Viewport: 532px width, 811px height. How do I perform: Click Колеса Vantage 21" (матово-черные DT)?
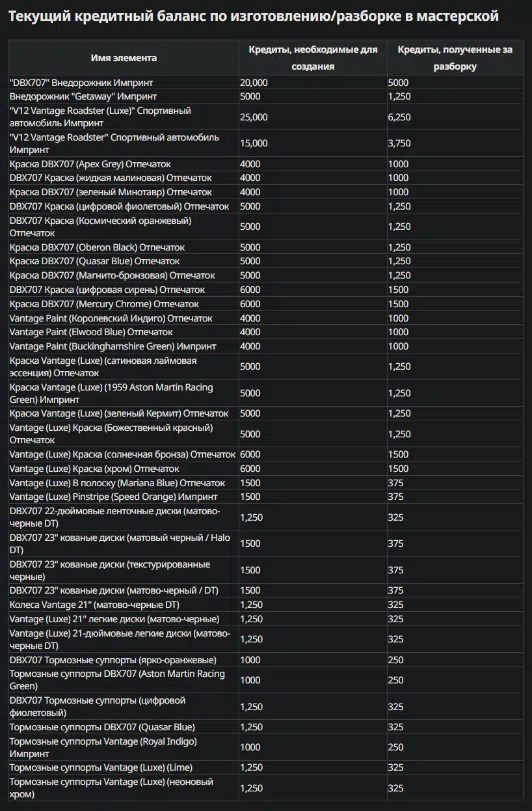(x=95, y=605)
